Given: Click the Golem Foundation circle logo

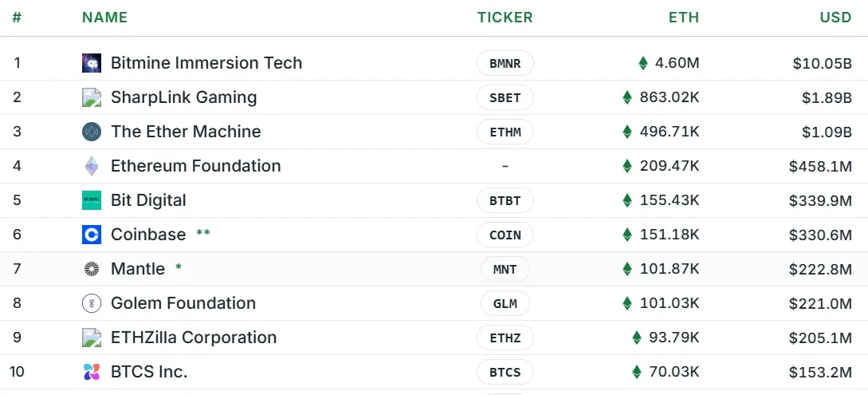Looking at the screenshot, I should pos(92,303).
